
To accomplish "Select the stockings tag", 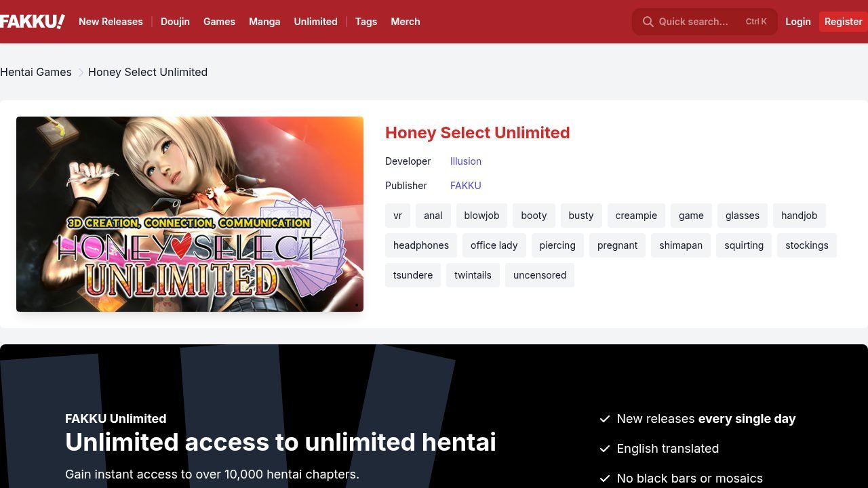I will point(807,245).
